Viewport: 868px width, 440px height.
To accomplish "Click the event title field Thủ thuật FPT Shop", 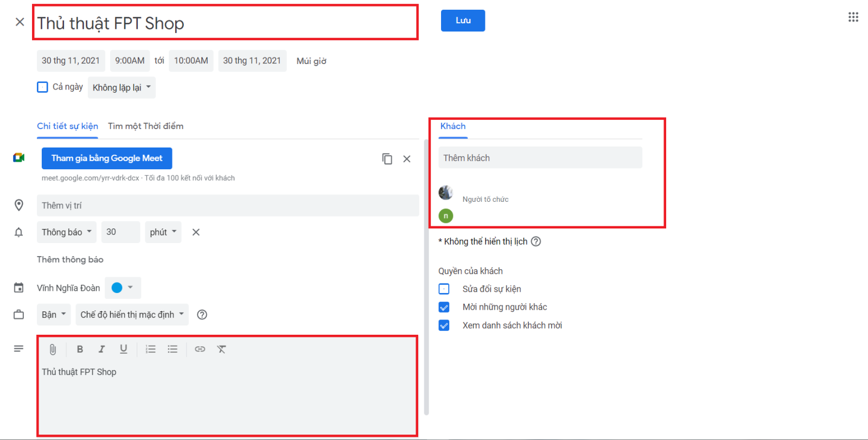I will click(225, 23).
